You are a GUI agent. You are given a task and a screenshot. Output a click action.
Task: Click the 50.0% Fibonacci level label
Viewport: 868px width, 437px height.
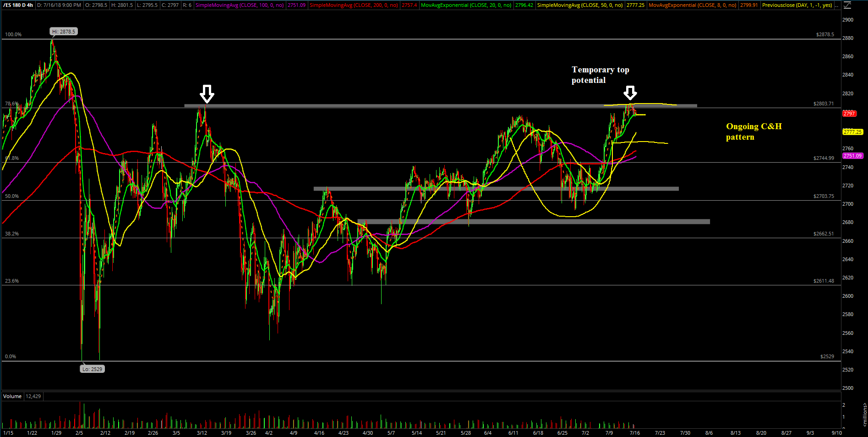point(12,196)
